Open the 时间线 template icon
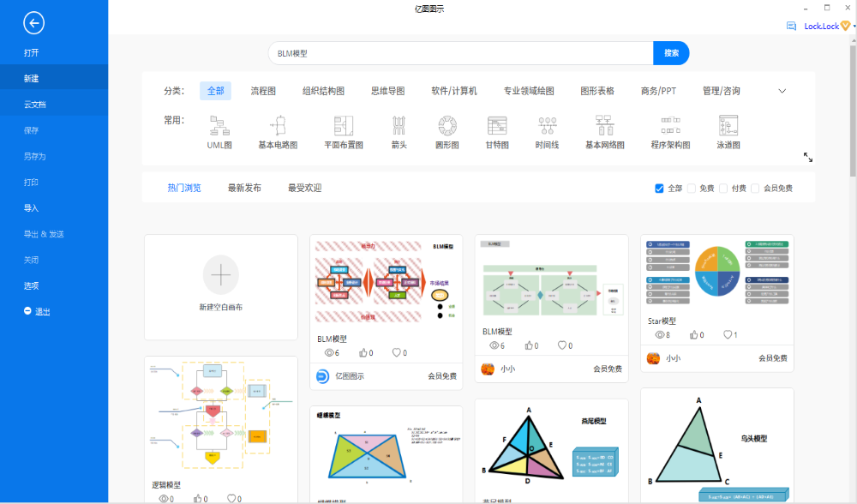The height and width of the screenshot is (504, 857). (x=547, y=126)
